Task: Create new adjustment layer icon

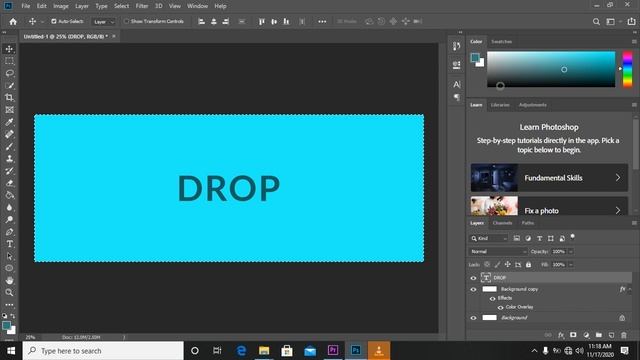Action: pos(586,335)
